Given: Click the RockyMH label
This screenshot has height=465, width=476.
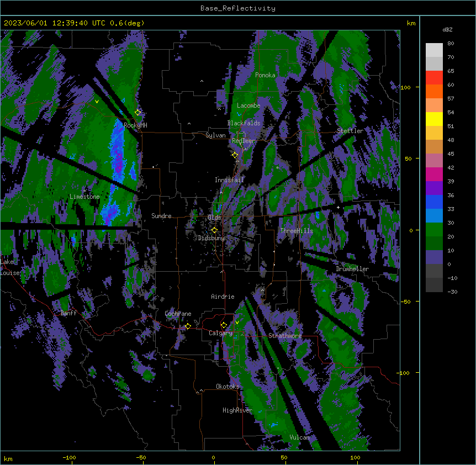Looking at the screenshot, I should click(135, 125).
